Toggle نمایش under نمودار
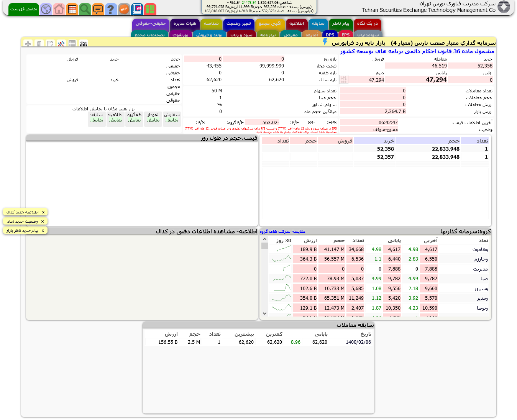Screen dimensions: 517x420 tap(153, 120)
